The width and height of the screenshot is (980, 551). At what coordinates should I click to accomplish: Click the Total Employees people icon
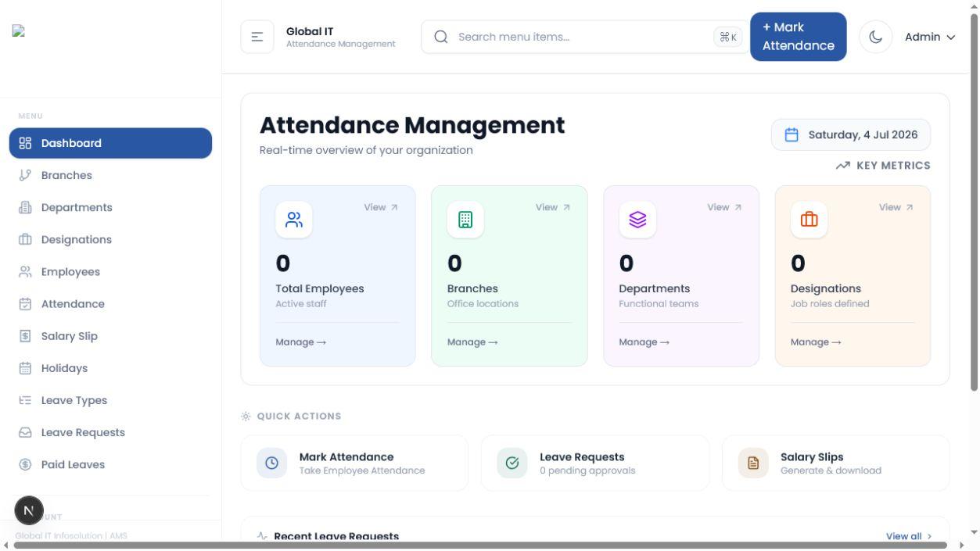point(294,220)
